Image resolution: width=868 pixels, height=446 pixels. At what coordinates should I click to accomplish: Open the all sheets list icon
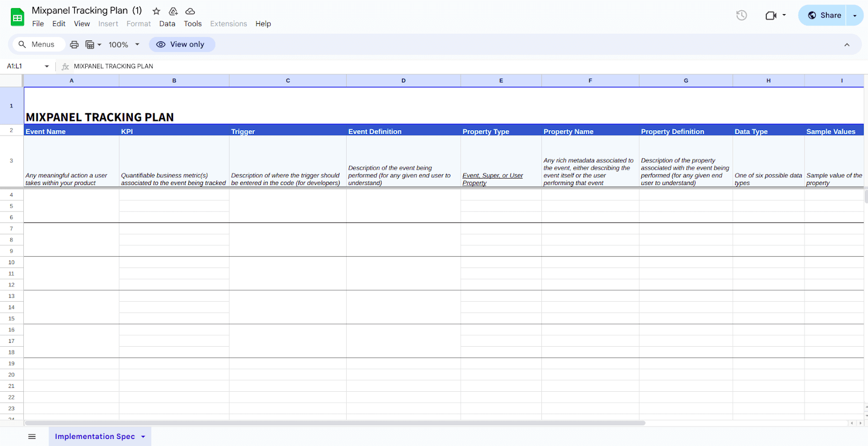point(32,436)
